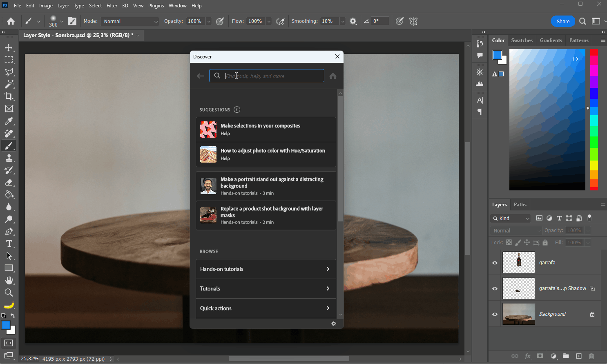607x364 pixels.
Task: Delete layer using trash icon
Action: point(591,356)
